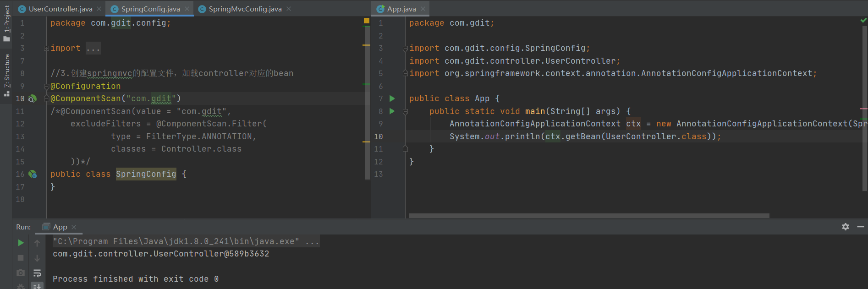The image size is (868, 289).
Task: Click the Down the Stack Trace arrow
Action: pyautogui.click(x=37, y=258)
